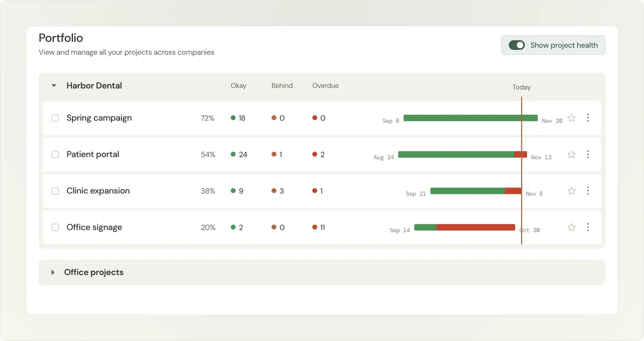Open the Patient portal project
Screen dimensions: 644x341
93,154
